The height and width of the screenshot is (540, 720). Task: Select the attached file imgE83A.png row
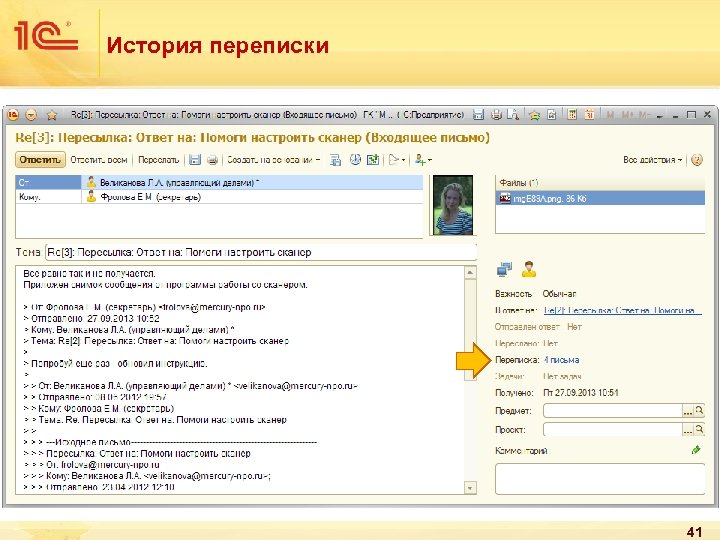(600, 198)
